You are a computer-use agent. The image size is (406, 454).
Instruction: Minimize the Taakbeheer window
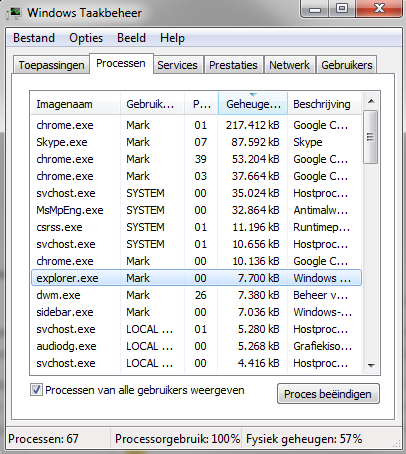point(315,9)
